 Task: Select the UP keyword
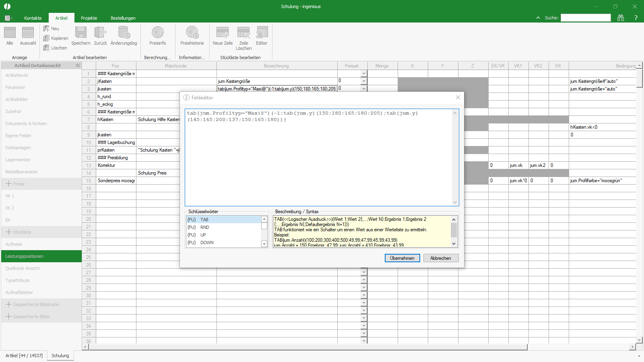pyautogui.click(x=224, y=235)
